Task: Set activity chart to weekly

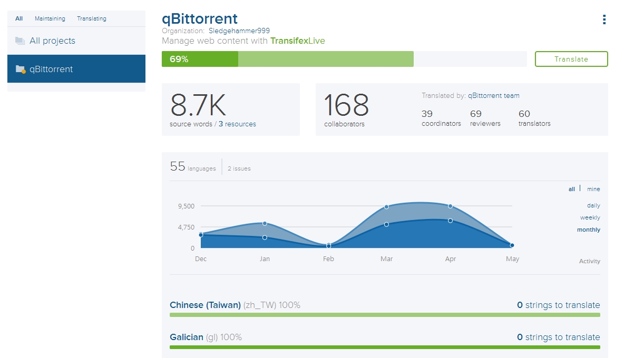Action: (590, 217)
